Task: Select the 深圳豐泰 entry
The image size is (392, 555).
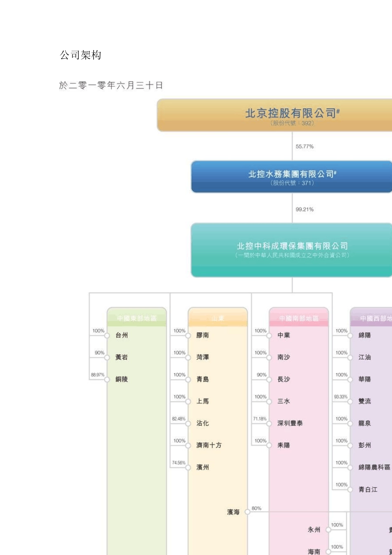Action: click(290, 423)
